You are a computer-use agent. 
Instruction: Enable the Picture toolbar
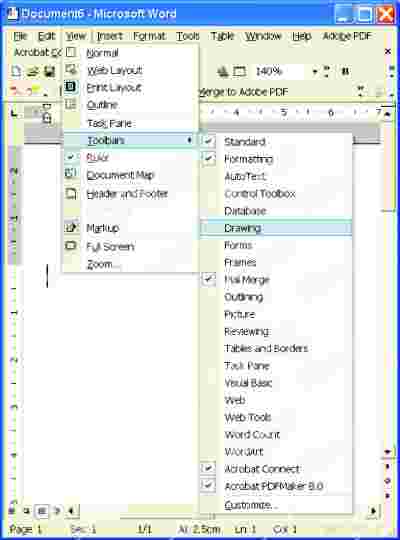(276, 314)
